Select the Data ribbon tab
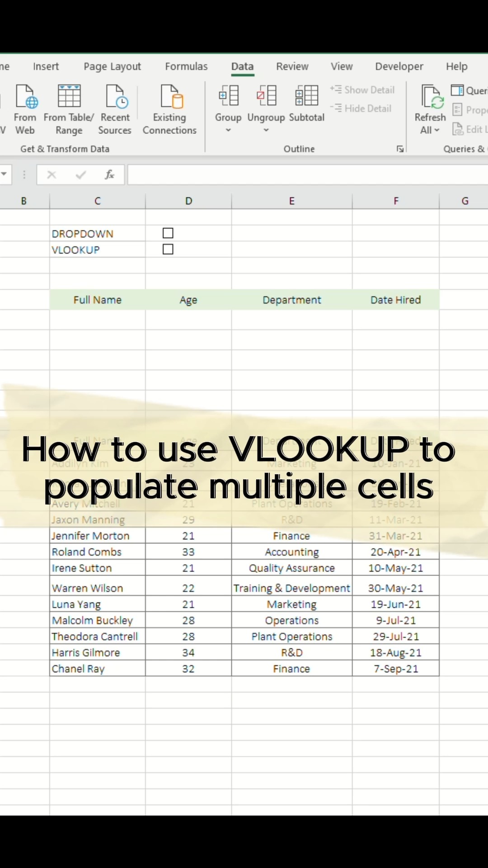This screenshot has height=868, width=488. 243,66
